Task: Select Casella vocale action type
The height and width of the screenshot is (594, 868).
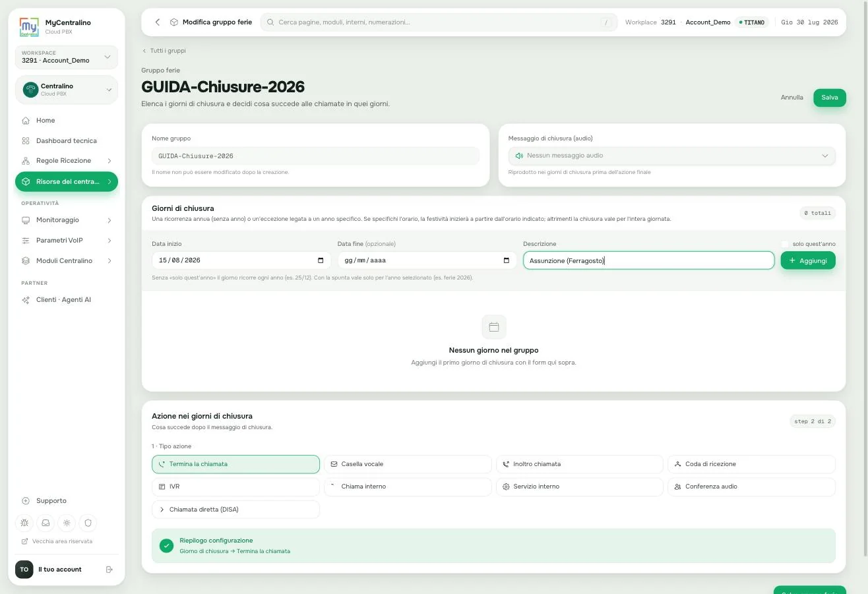Action: (408, 464)
